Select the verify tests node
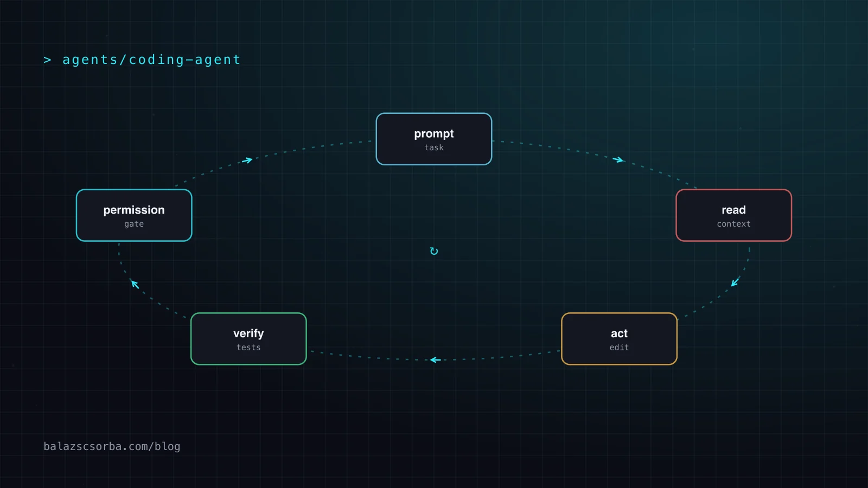 [248, 339]
